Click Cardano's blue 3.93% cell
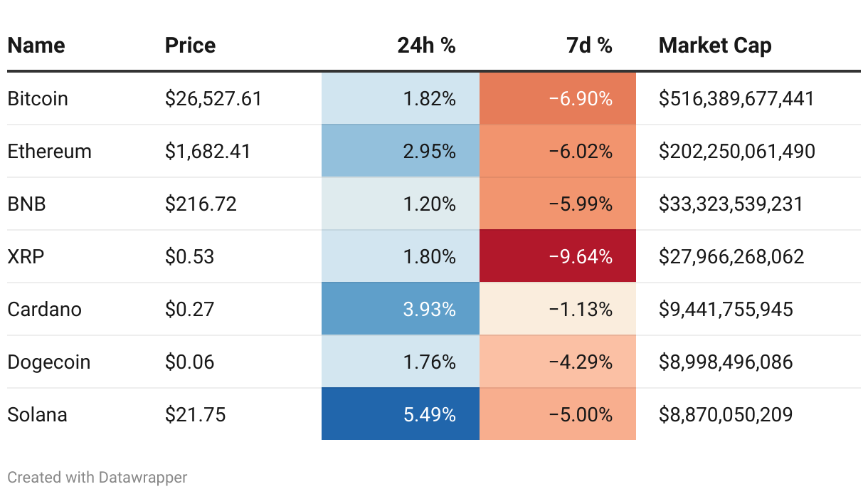Screen dimensions: 868x494 coord(401,309)
